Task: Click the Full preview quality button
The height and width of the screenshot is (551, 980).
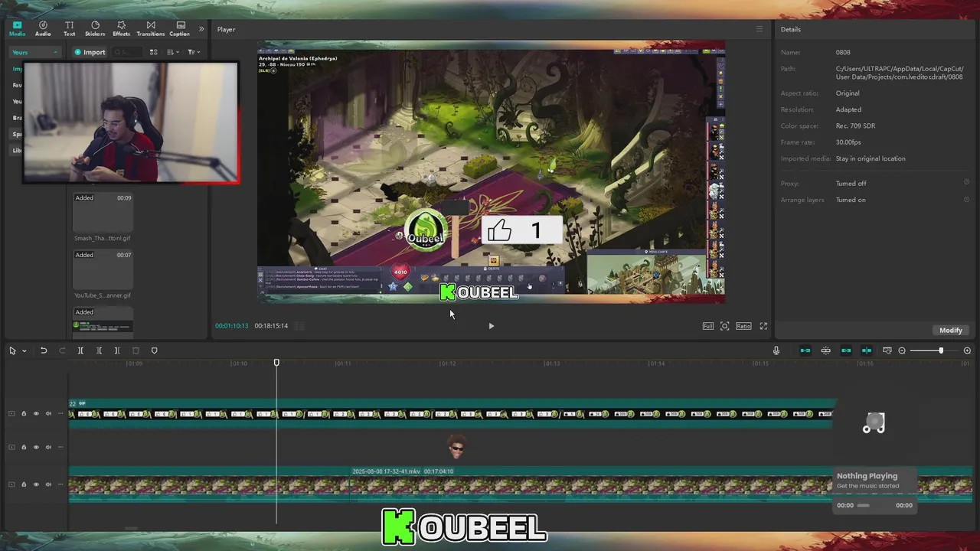Action: [708, 326]
